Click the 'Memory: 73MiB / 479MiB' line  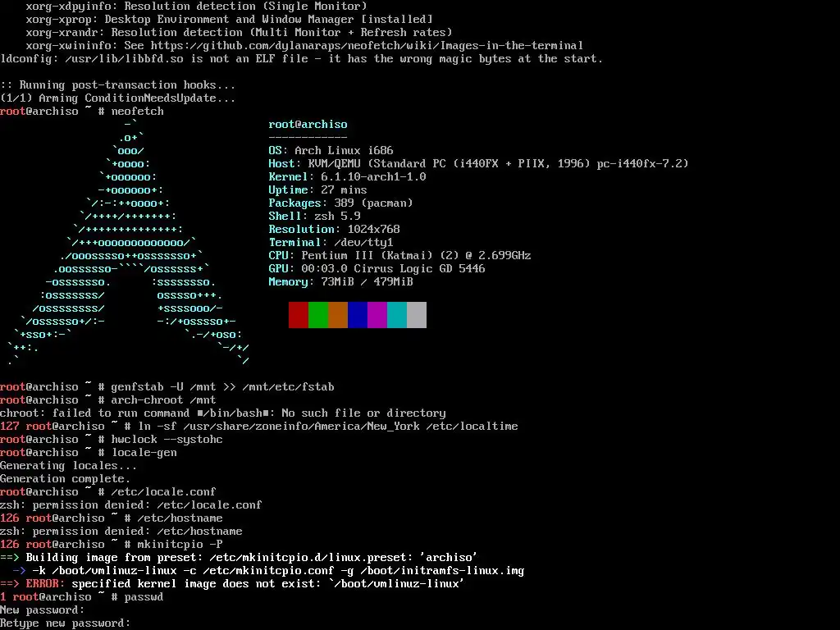coord(340,282)
